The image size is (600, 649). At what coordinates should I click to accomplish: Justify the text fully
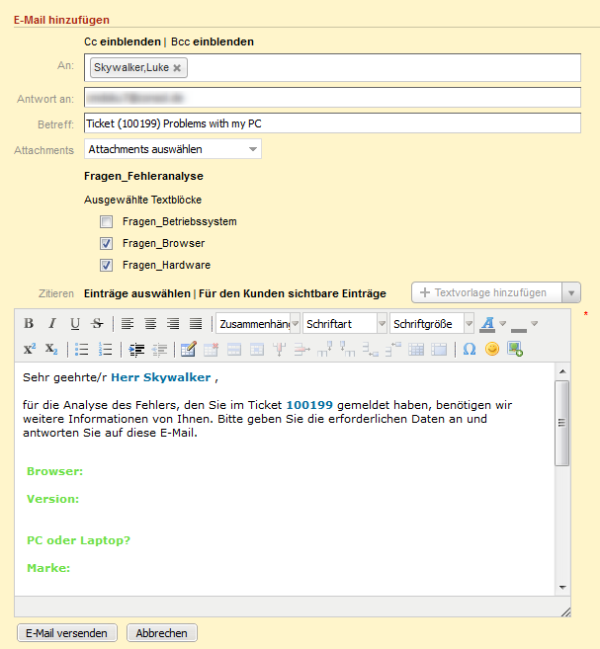pyautogui.click(x=196, y=323)
